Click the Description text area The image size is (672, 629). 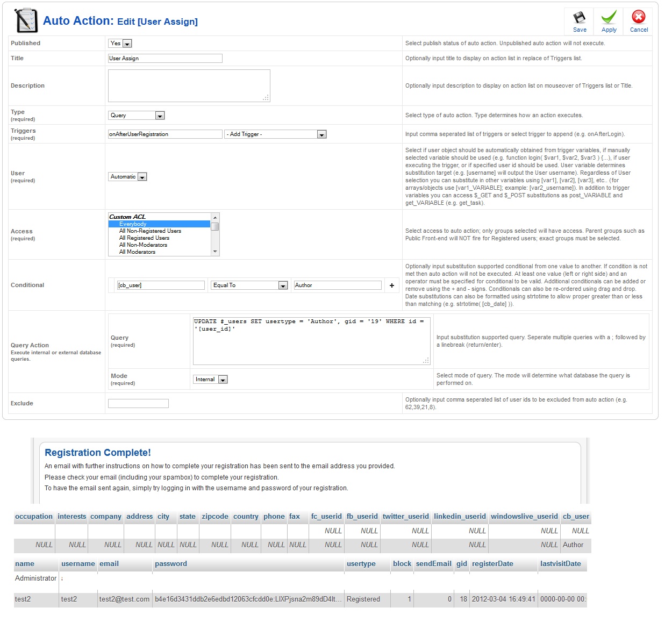click(x=189, y=86)
